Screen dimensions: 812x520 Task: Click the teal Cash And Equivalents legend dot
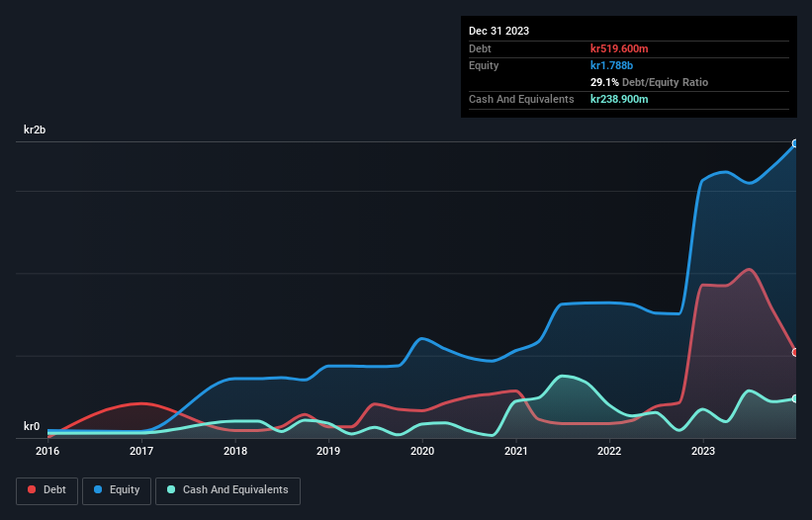point(171,489)
